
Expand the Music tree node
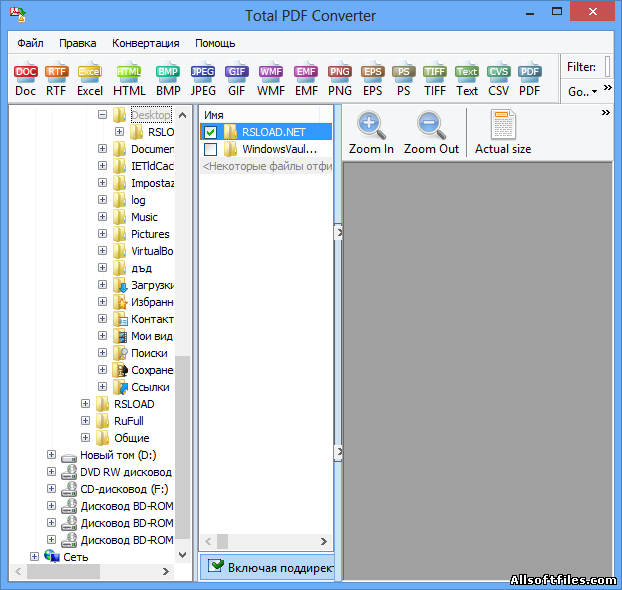(x=102, y=217)
